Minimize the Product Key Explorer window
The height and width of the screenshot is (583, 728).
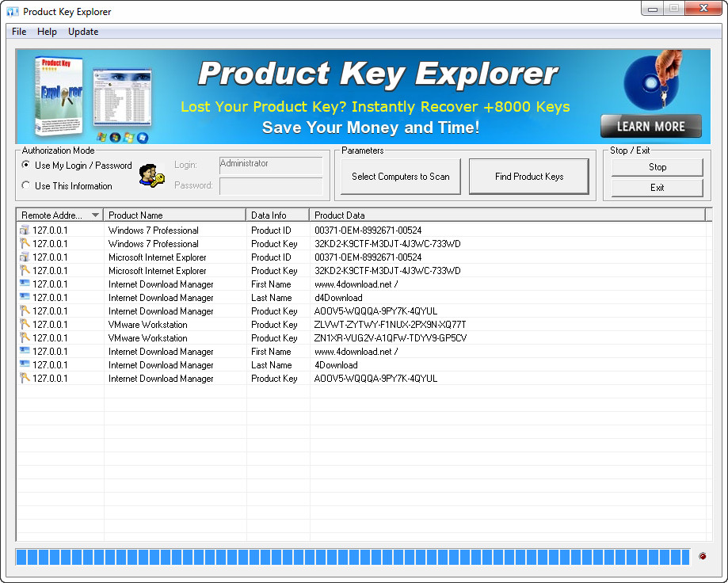point(653,9)
